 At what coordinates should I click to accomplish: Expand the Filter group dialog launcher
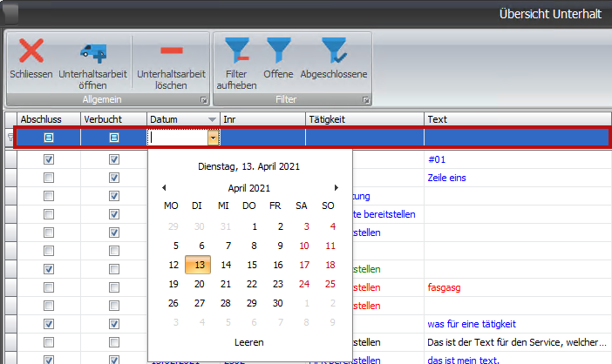(x=365, y=101)
